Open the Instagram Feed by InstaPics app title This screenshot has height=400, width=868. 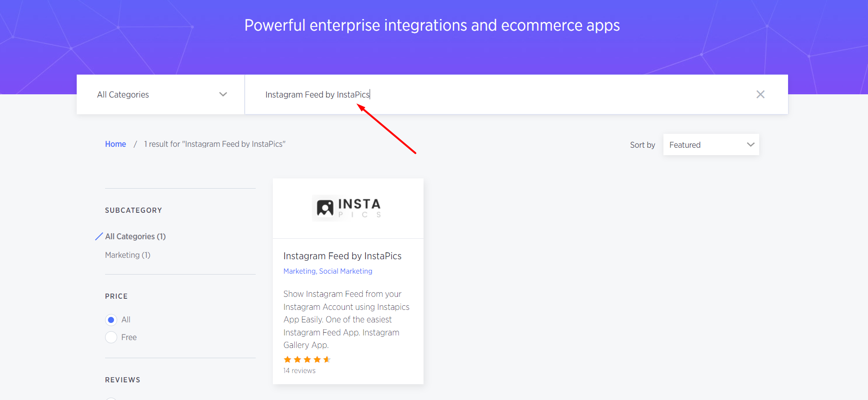tap(342, 256)
